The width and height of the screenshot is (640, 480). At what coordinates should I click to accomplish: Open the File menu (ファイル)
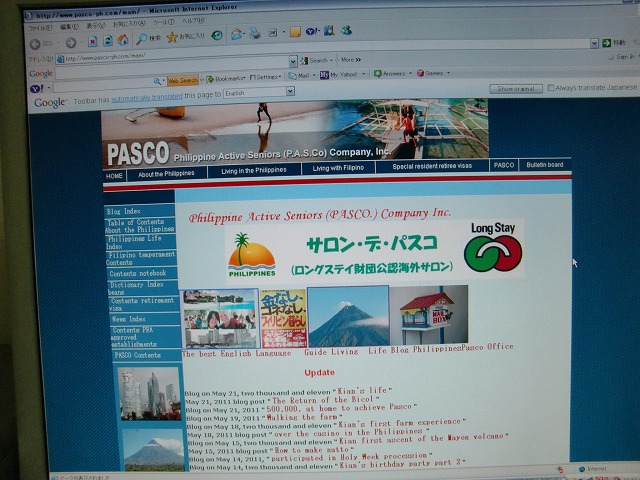pyautogui.click(x=40, y=28)
